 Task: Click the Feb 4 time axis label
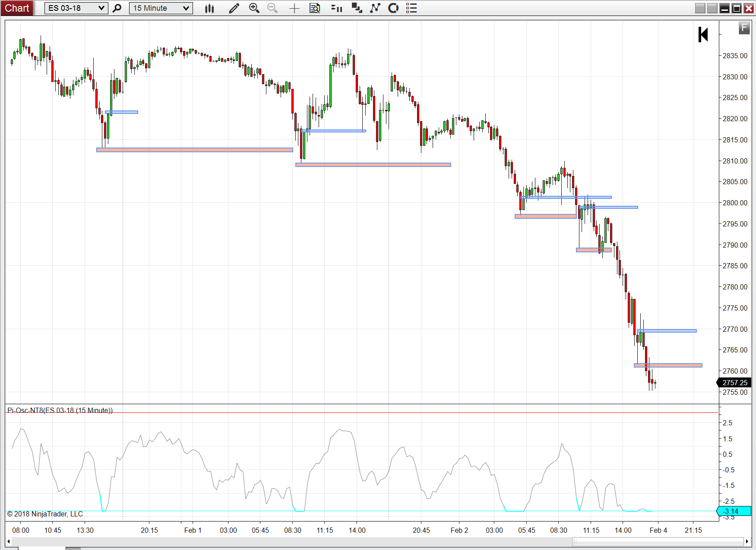pyautogui.click(x=658, y=530)
